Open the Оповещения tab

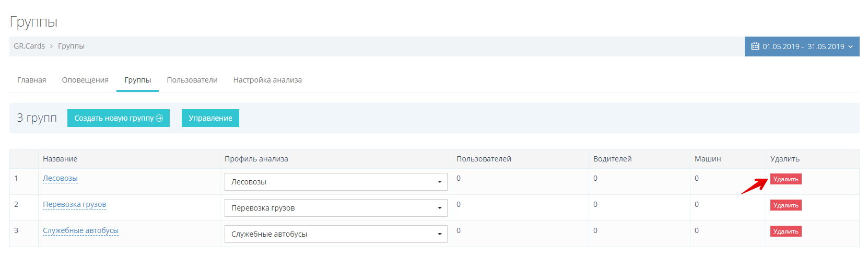[85, 80]
